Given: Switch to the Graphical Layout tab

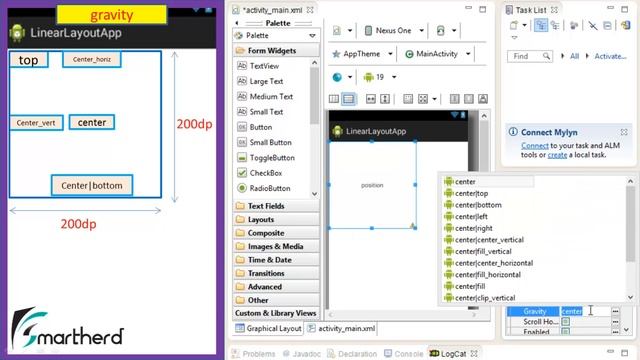Looking at the screenshot, I should click(x=268, y=329).
